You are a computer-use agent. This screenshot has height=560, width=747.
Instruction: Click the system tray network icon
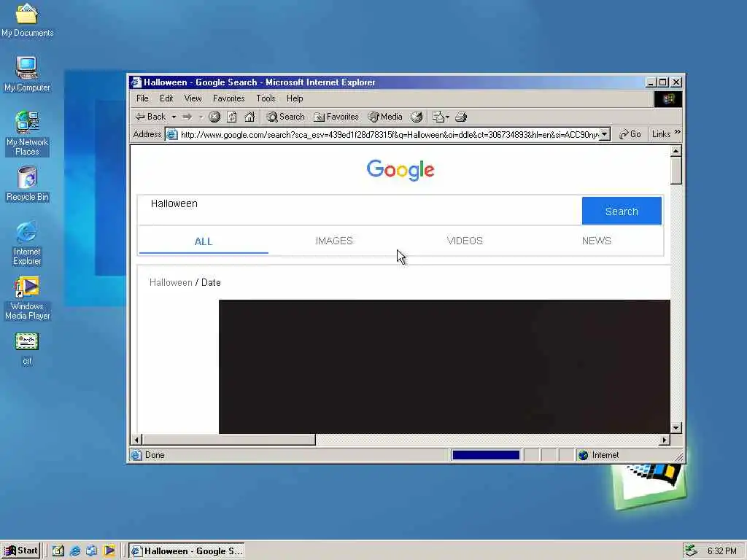pos(691,551)
